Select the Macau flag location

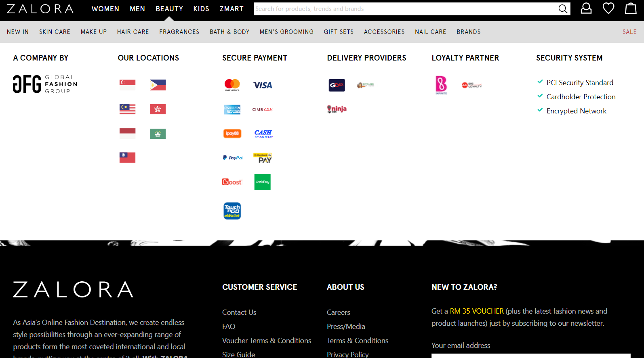click(158, 134)
